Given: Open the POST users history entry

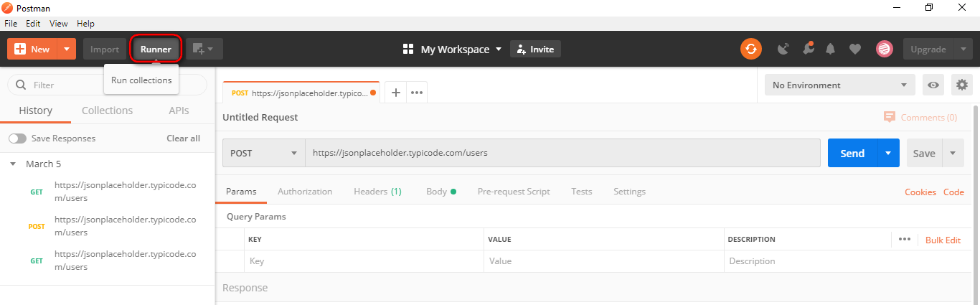Looking at the screenshot, I should click(x=108, y=226).
